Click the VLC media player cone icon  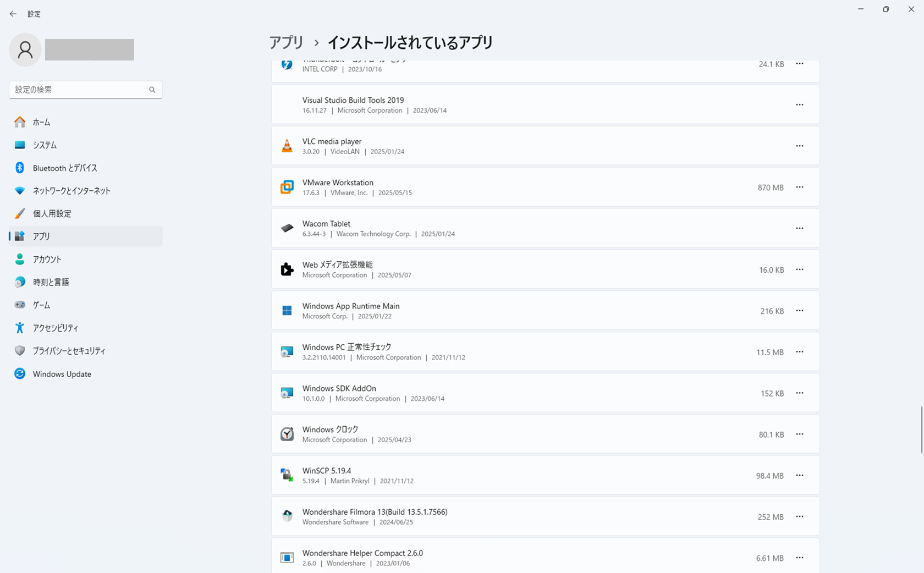point(287,146)
